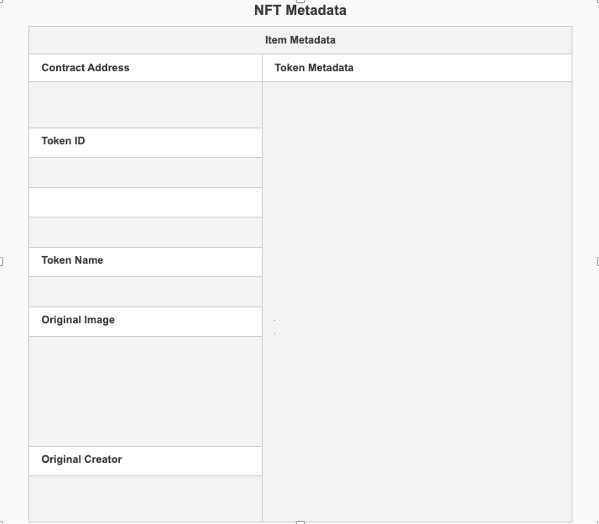Click the large Token Metadata content area
The height and width of the screenshot is (524, 599).
[417, 302]
